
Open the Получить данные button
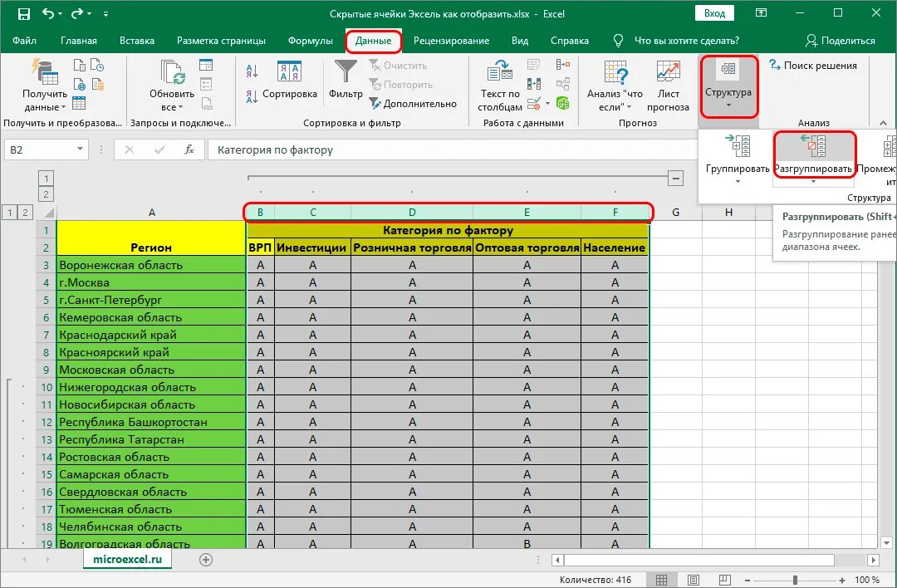click(x=45, y=86)
